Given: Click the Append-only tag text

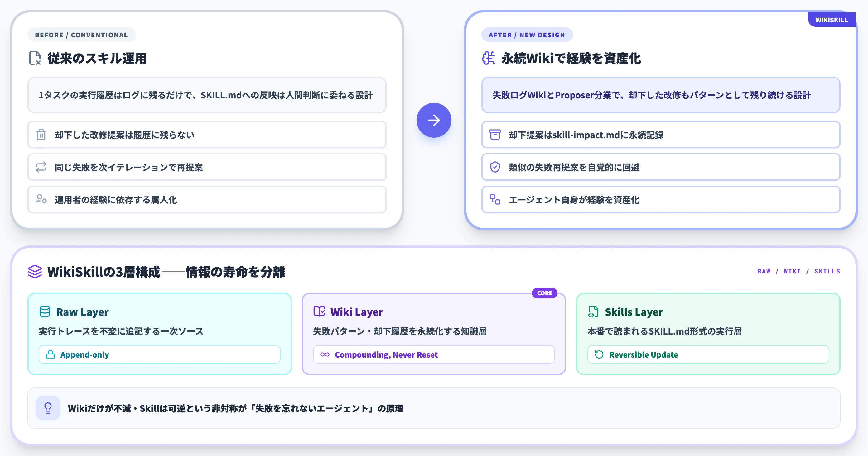Looking at the screenshot, I should point(84,355).
